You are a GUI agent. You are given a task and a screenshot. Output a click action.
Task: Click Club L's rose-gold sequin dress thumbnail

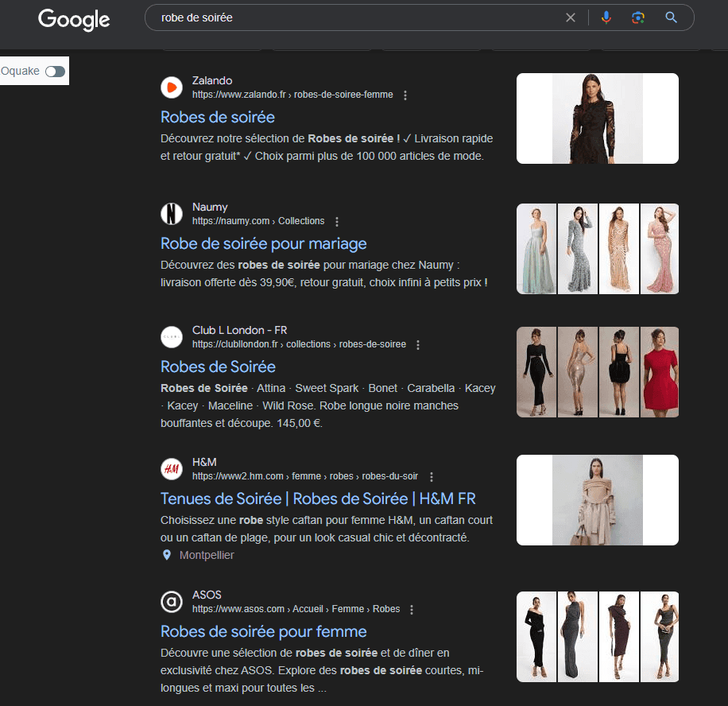pyautogui.click(x=578, y=372)
